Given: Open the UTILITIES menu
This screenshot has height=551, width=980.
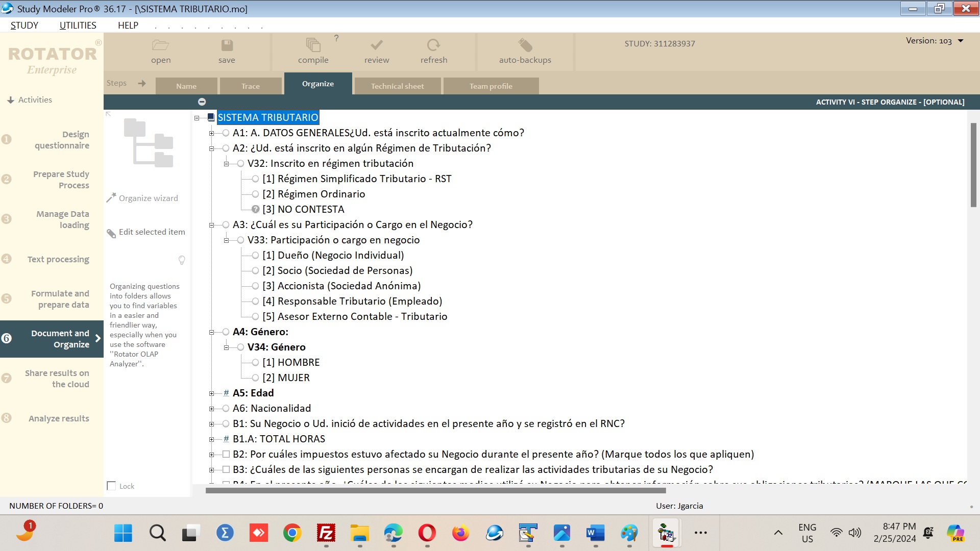Looking at the screenshot, I should (78, 26).
